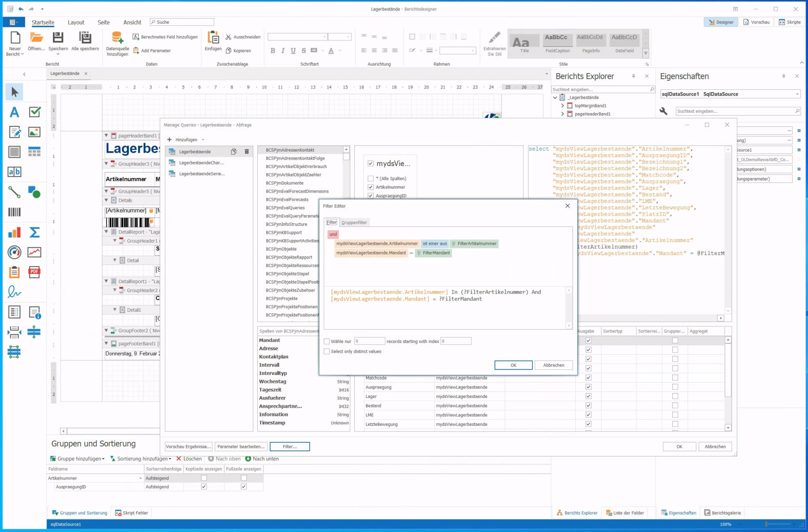Screen dimensions: 808x532
Task: Click the Datenquelle hinzufügen icon
Action: click(x=117, y=38)
